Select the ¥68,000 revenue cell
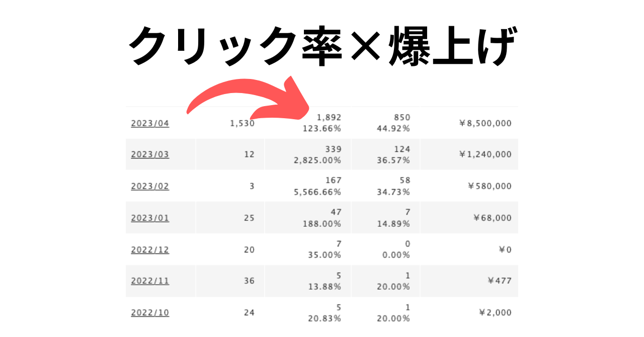This screenshot has height=337, width=644. (469, 218)
